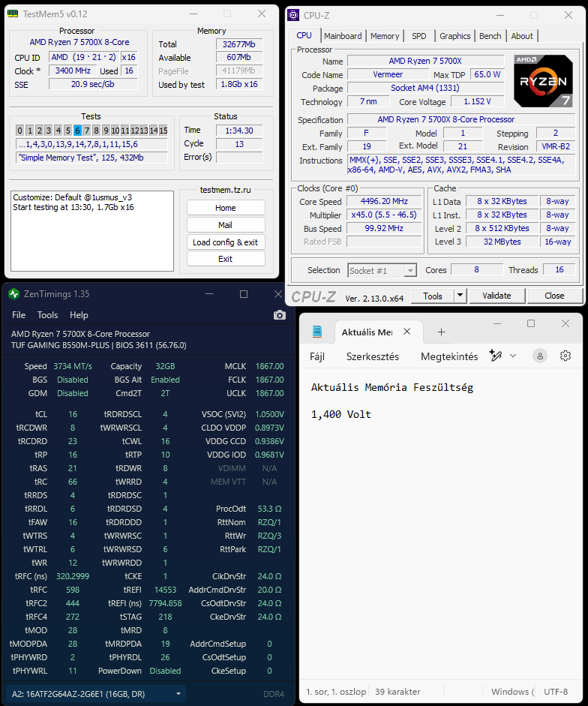The width and height of the screenshot is (588, 706).
Task: Click the Notepad document icon in title bar
Action: [x=317, y=332]
